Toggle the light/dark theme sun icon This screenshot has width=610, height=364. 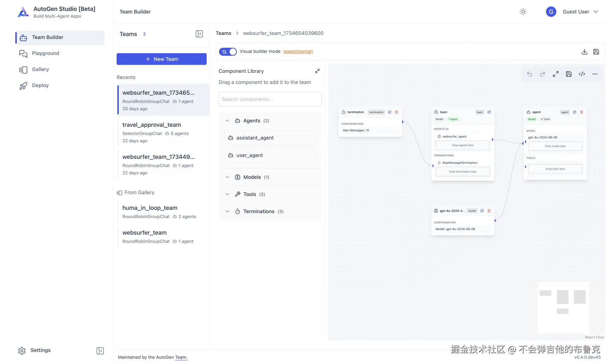tap(523, 12)
